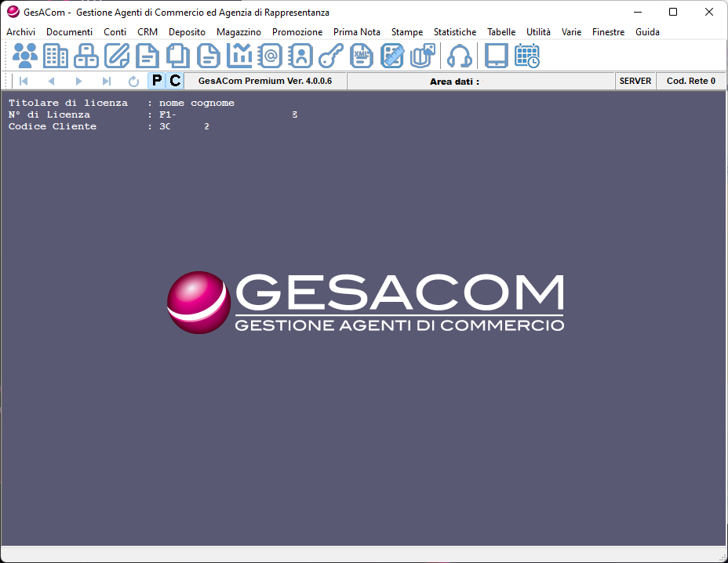Open the Stampe menu
The width and height of the screenshot is (728, 563).
407,32
